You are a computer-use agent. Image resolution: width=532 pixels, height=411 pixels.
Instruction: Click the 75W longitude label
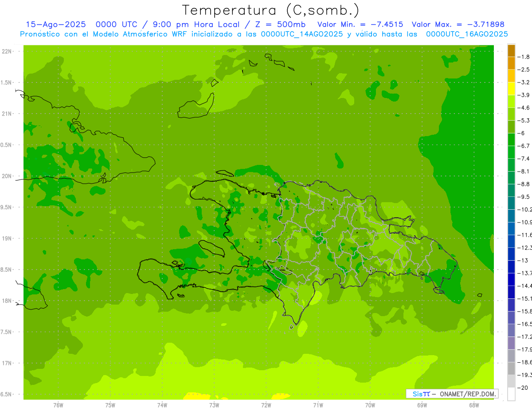[x=110, y=405]
